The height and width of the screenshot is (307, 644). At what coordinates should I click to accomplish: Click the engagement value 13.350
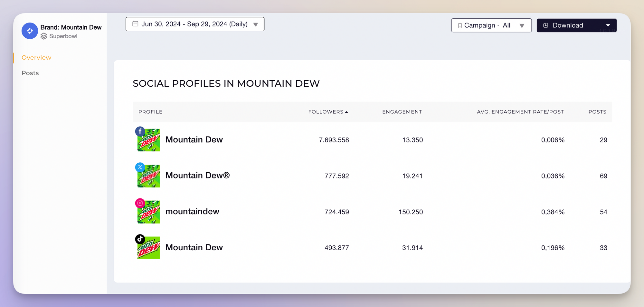tap(412, 140)
